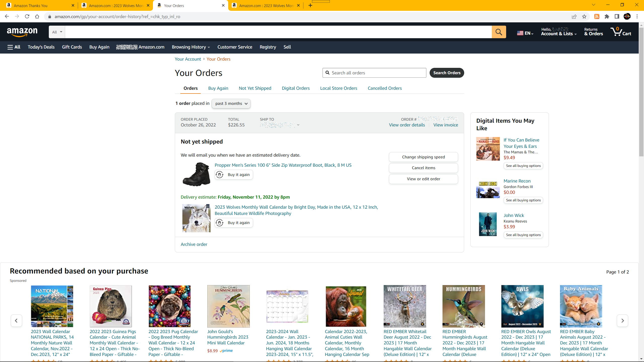644x362 pixels.
Task: Open Your Account breadcrumb link
Action: point(188,59)
